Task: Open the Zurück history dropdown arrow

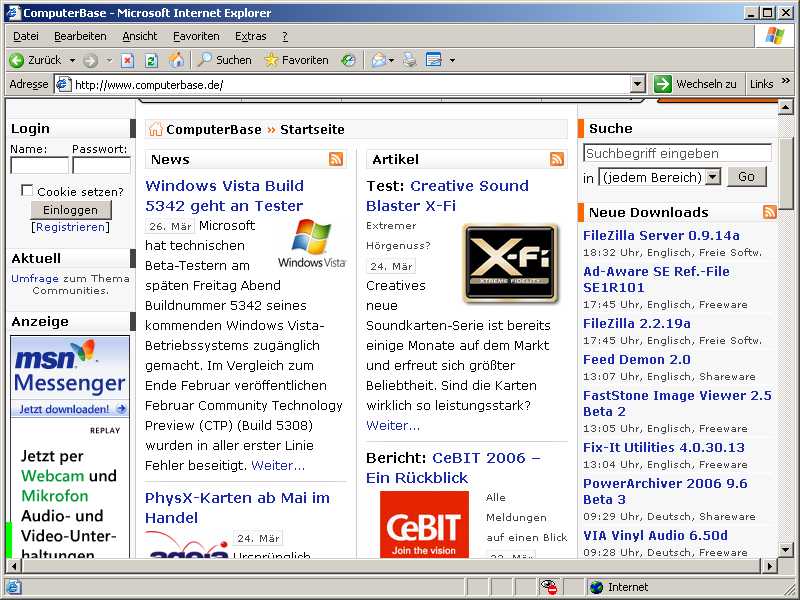Action: [72, 61]
